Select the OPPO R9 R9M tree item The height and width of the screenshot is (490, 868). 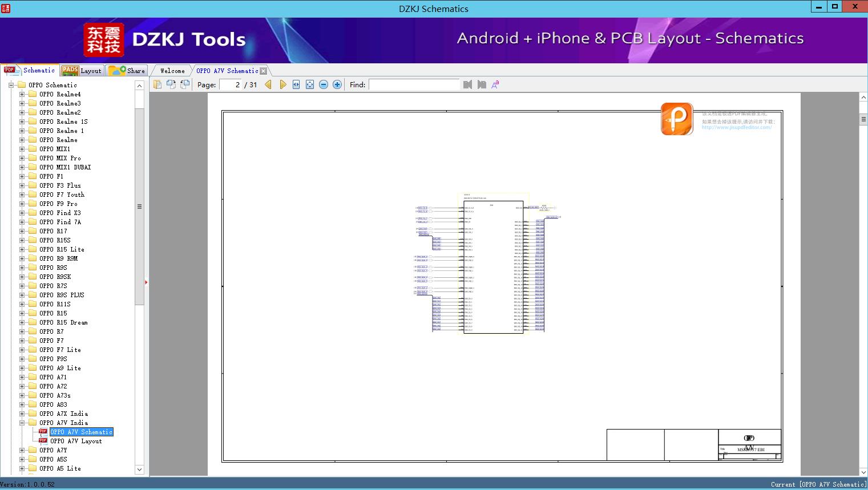click(x=58, y=258)
